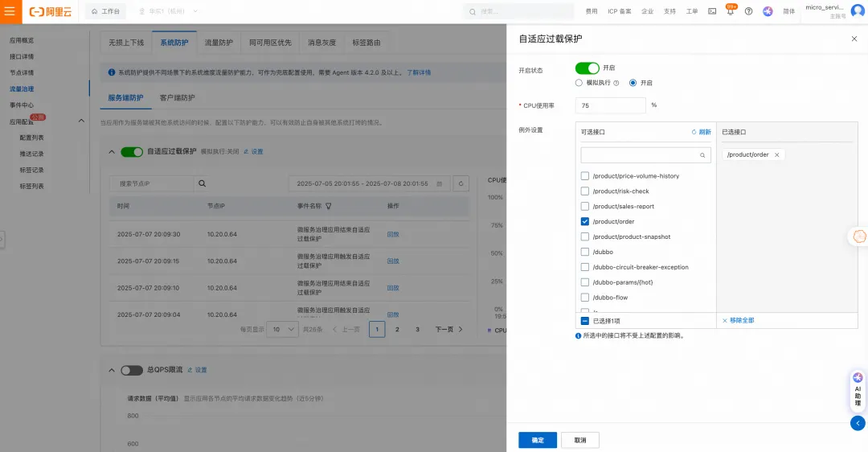The width and height of the screenshot is (868, 452).
Task: Open the help question mark icon
Action: (x=748, y=11)
